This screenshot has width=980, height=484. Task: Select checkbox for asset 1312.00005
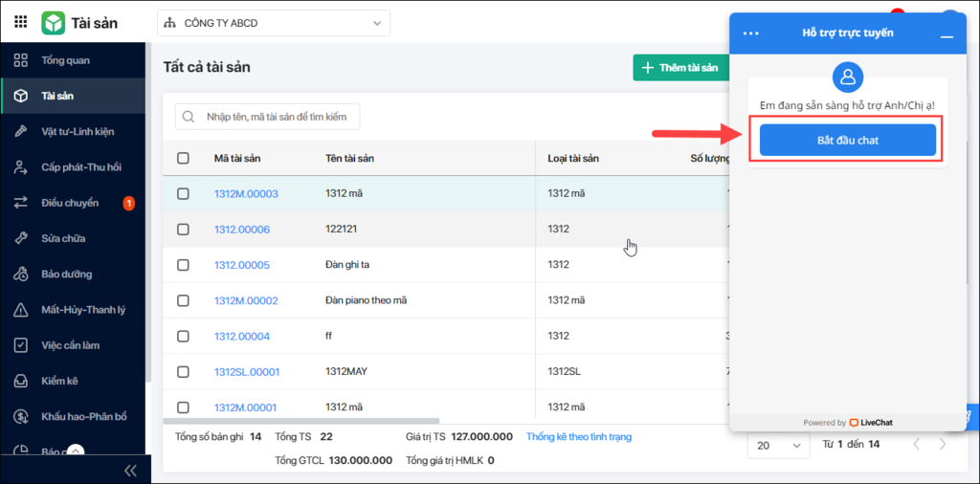pyautogui.click(x=183, y=265)
